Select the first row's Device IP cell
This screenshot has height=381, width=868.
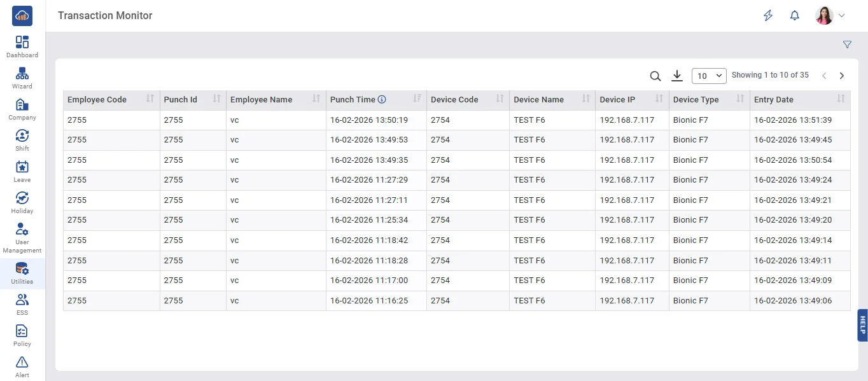tap(627, 120)
